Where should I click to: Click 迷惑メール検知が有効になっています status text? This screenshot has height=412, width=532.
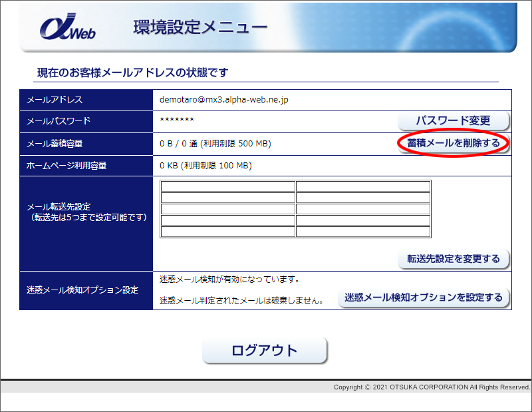pyautogui.click(x=229, y=280)
